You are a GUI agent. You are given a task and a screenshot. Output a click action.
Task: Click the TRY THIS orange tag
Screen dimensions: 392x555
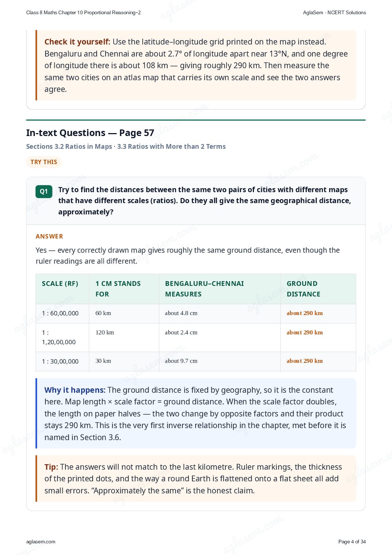click(44, 162)
